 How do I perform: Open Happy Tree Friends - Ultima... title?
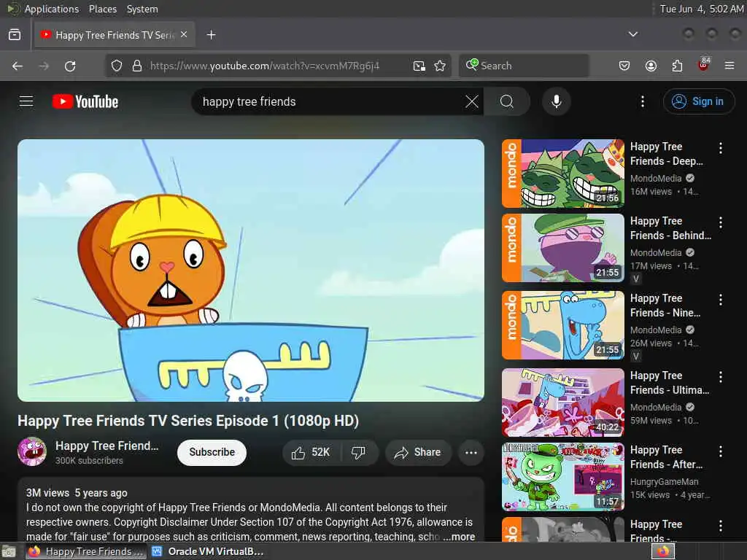670,383
